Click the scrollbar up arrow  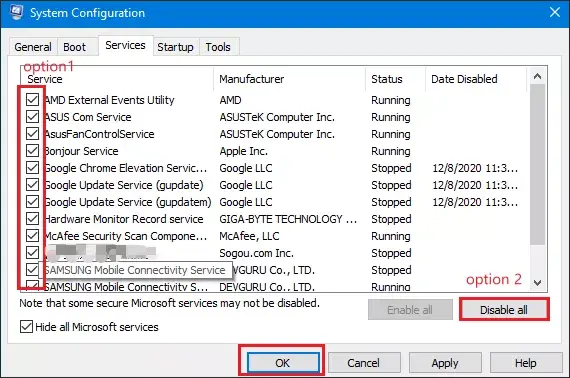[x=538, y=76]
